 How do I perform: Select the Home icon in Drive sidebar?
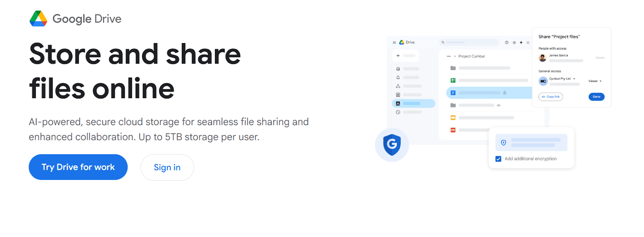tap(398, 69)
